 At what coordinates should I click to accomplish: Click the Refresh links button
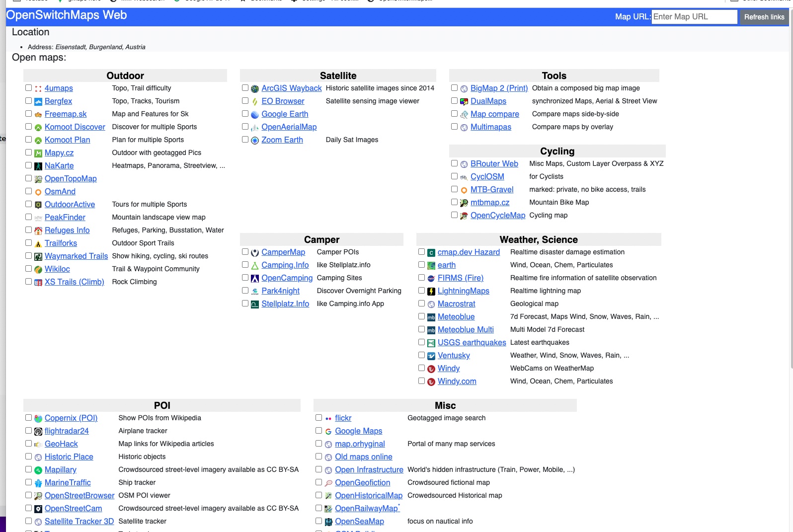tap(764, 17)
